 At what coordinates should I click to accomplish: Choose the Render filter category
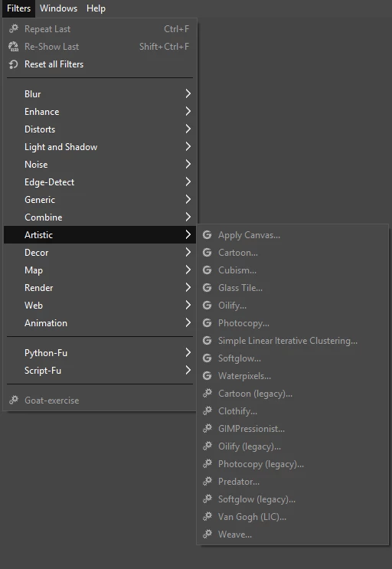pyautogui.click(x=100, y=287)
